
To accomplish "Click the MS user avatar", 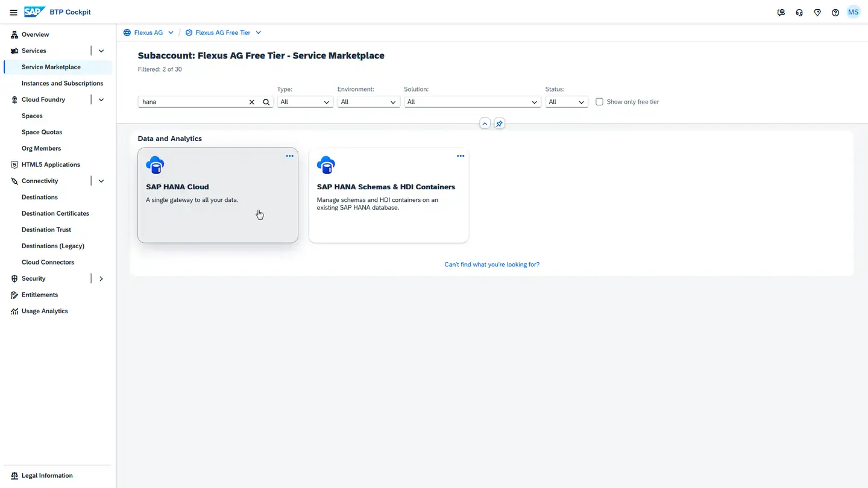I will (x=853, y=12).
